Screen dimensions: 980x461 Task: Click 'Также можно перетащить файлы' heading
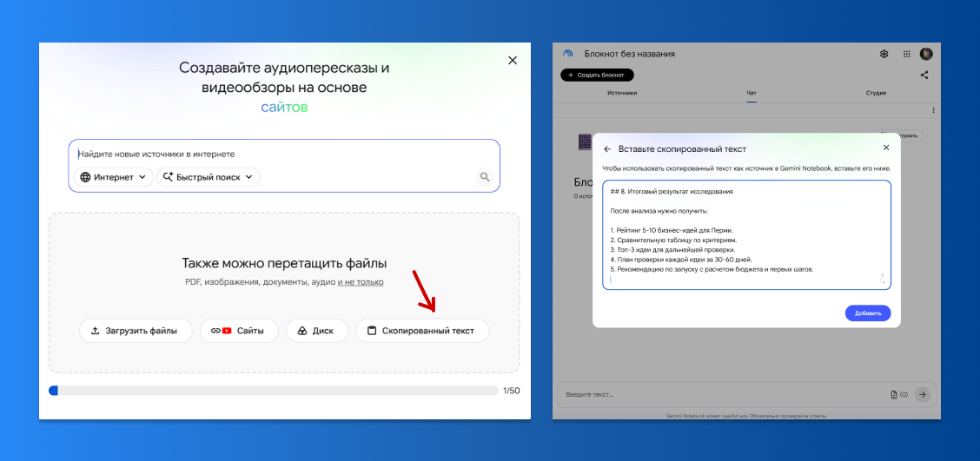point(284,262)
